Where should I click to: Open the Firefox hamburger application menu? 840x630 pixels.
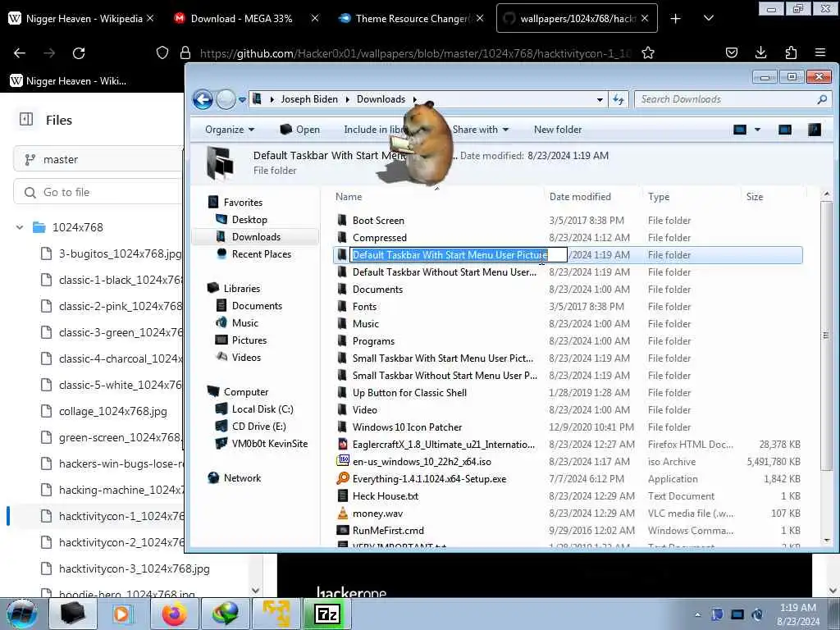[820, 52]
